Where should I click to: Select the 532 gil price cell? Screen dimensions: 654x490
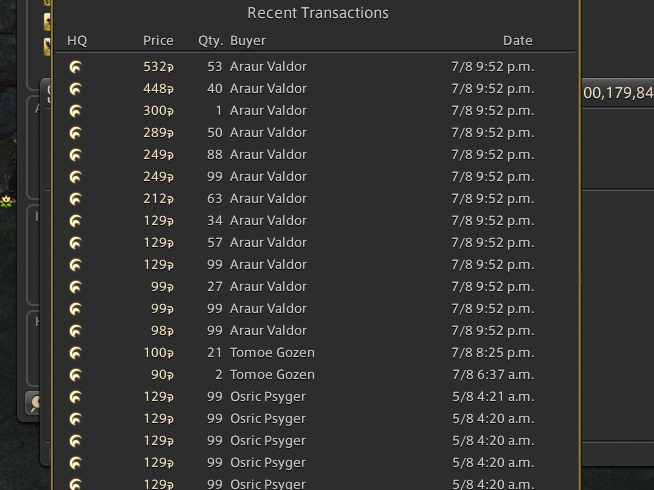[x=158, y=67]
